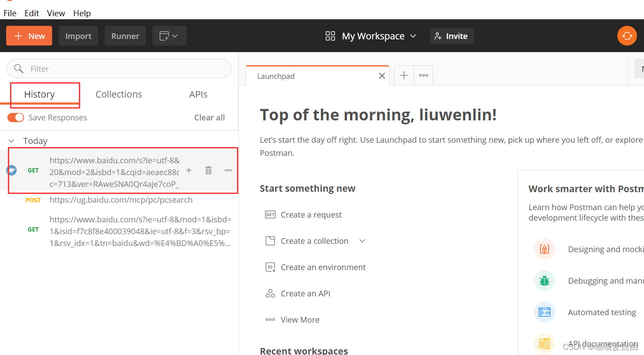
Task: Click the New button
Action: point(29,36)
